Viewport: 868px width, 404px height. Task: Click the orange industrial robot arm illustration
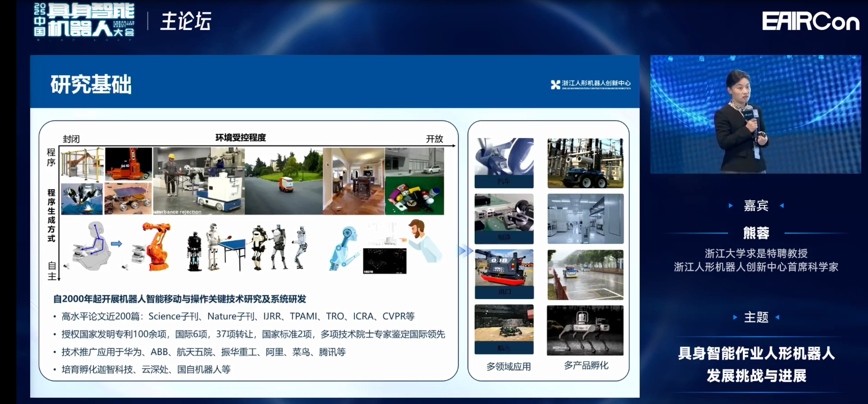point(154,246)
